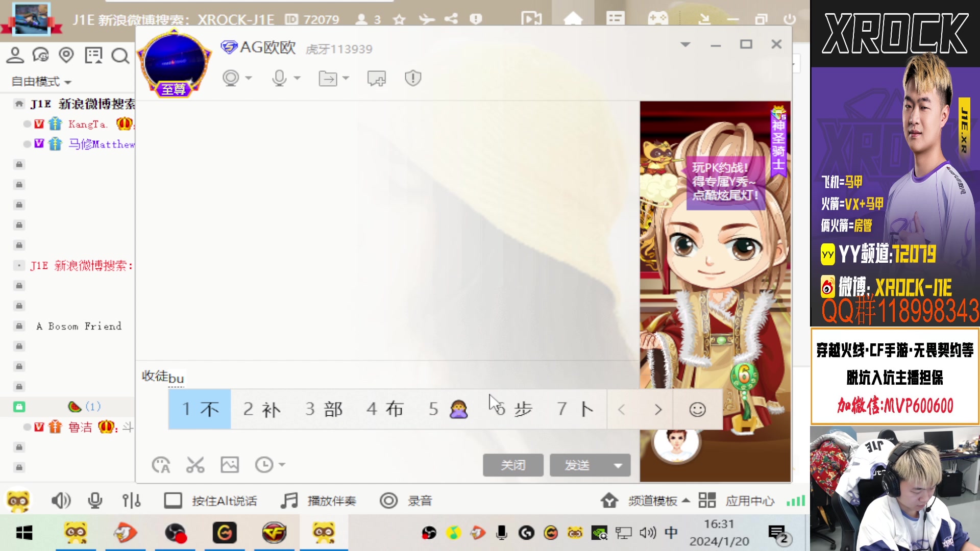
Task: Expand the chat history options arrow
Action: click(x=282, y=465)
